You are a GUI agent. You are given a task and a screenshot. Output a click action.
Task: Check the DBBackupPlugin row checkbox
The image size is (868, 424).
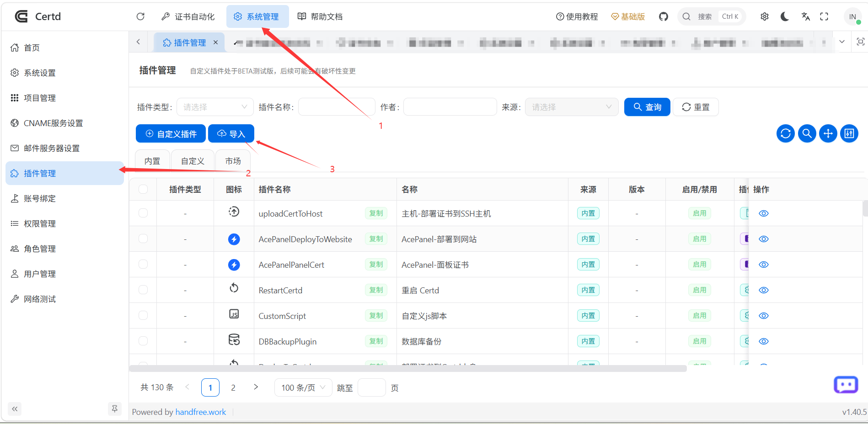point(143,341)
